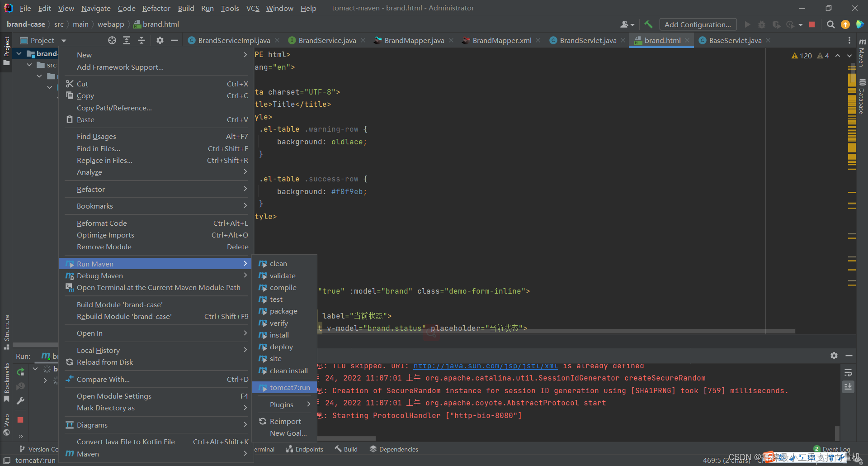Open Project panel settings gear
Image resolution: width=868 pixels, height=466 pixels.
[160, 40]
